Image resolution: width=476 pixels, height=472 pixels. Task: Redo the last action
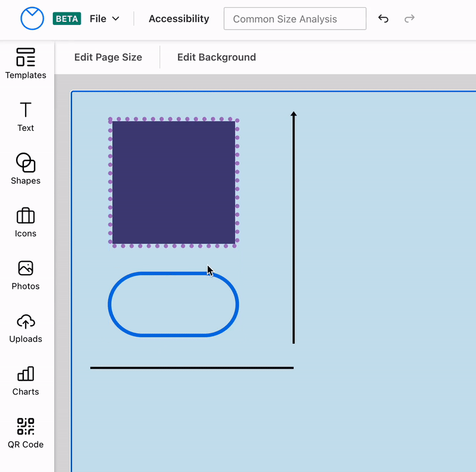[x=409, y=18]
